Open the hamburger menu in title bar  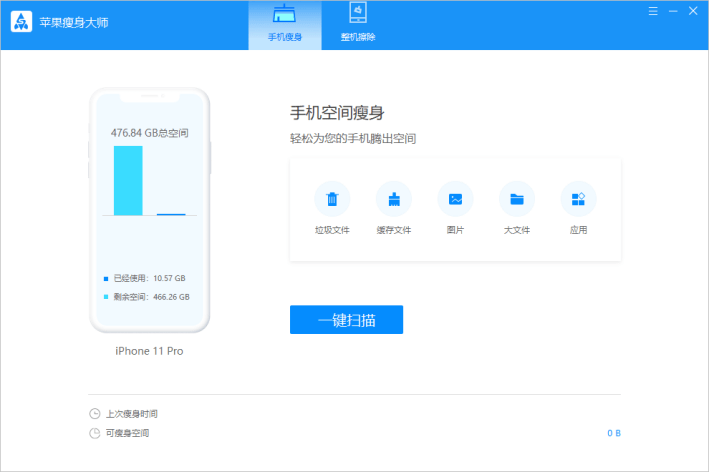[652, 11]
